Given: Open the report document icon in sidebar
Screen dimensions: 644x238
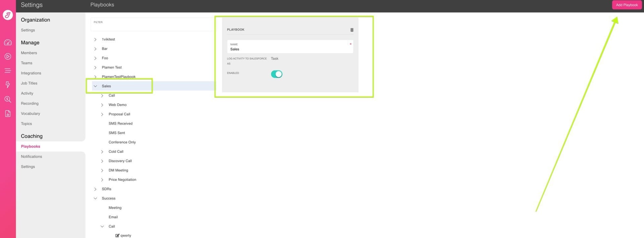Looking at the screenshot, I should coord(8,114).
